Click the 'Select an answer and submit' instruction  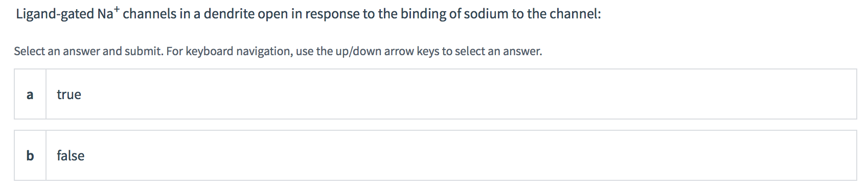[x=278, y=51]
